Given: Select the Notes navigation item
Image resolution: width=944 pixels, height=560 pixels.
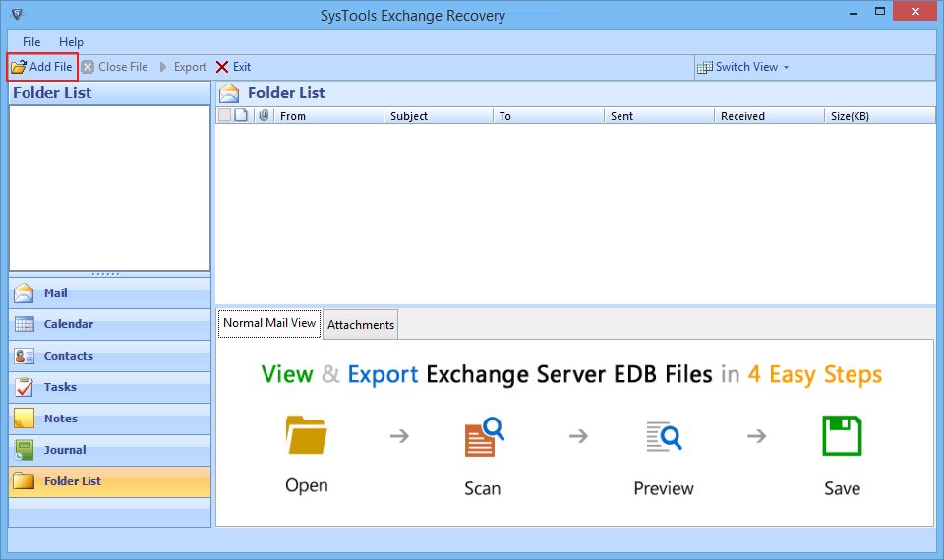Looking at the screenshot, I should point(109,419).
